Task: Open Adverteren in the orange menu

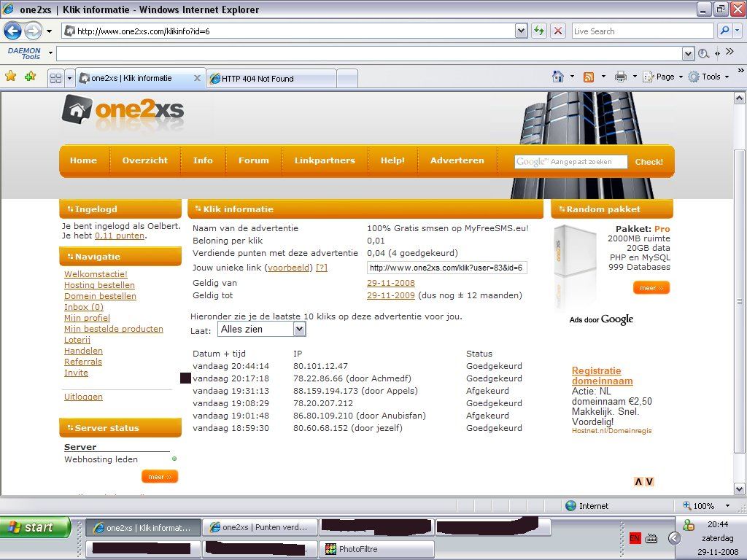Action: coord(457,160)
